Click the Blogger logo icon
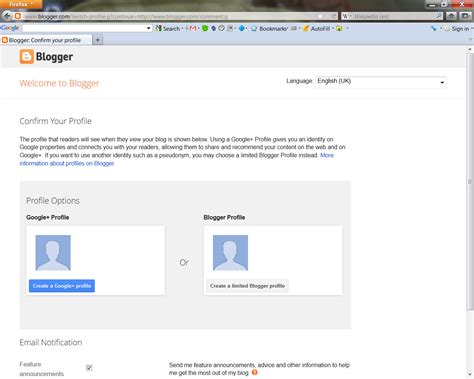 click(27, 57)
